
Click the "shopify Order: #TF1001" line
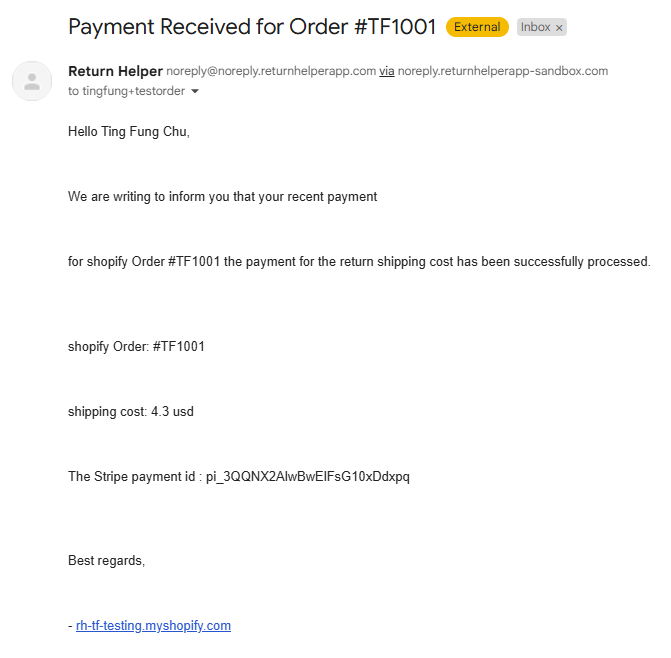(x=136, y=346)
